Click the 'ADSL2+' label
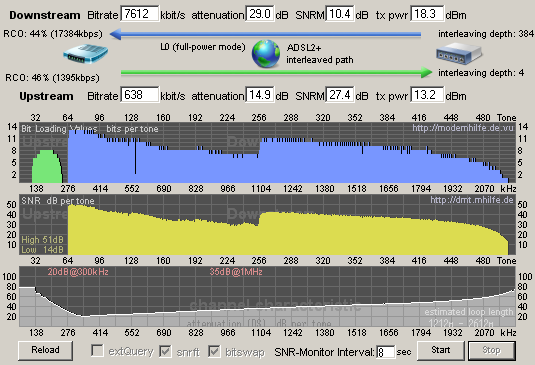Image resolution: width=535 pixels, height=365 pixels. [x=304, y=47]
